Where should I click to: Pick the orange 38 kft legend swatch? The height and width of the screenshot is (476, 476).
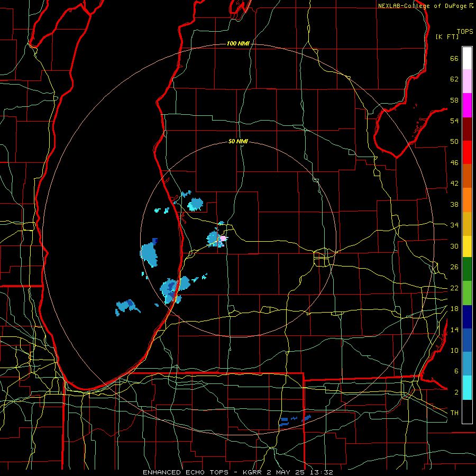click(467, 200)
